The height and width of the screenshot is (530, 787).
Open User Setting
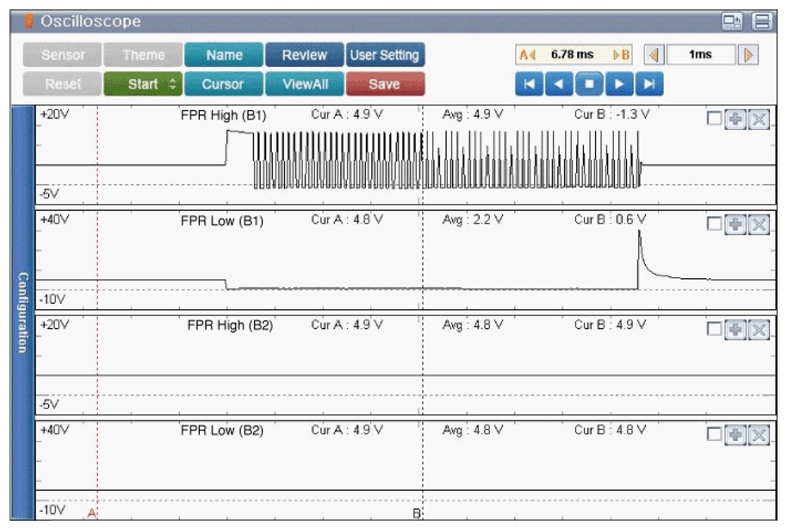385,55
